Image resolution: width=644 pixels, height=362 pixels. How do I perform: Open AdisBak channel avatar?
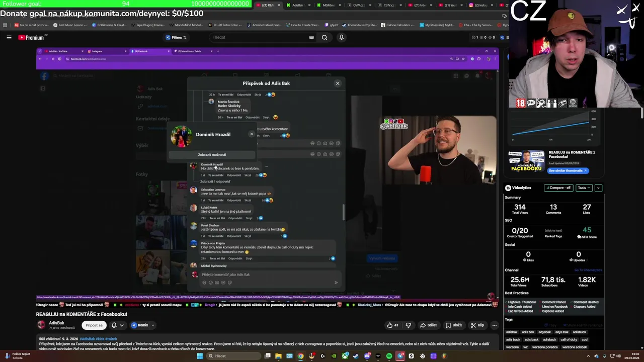(x=41, y=325)
